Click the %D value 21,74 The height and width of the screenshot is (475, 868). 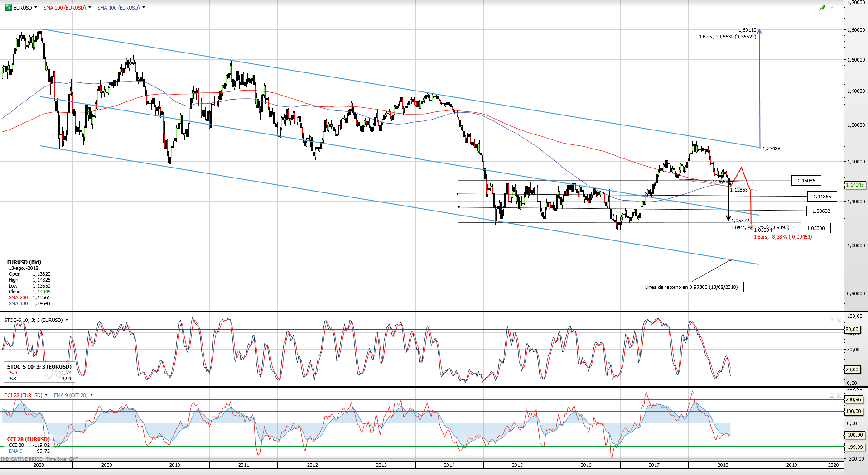[x=65, y=373]
